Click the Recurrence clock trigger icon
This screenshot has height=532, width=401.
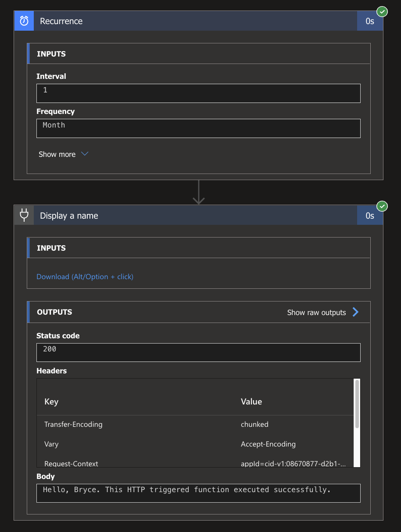24,21
